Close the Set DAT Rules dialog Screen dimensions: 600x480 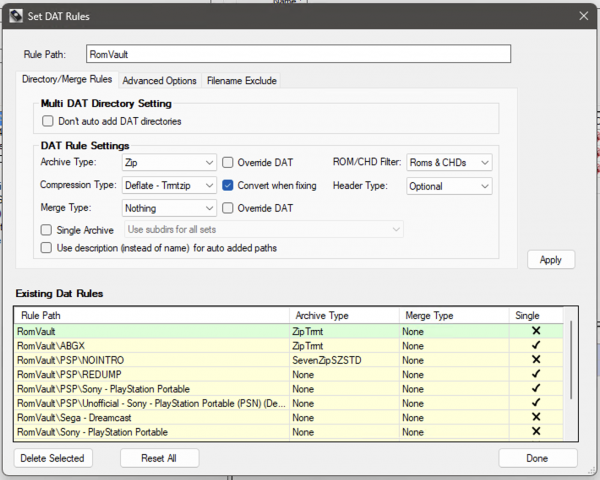click(x=584, y=16)
